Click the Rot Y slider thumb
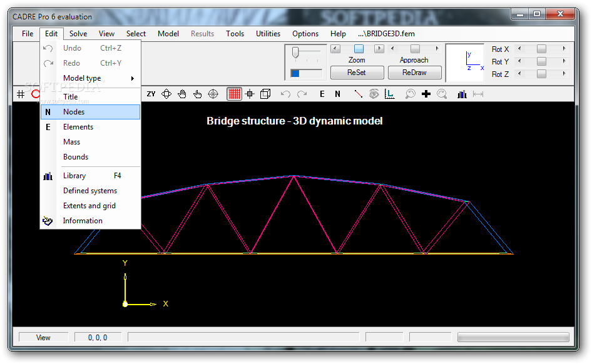This screenshot has height=364, width=592. (x=541, y=61)
